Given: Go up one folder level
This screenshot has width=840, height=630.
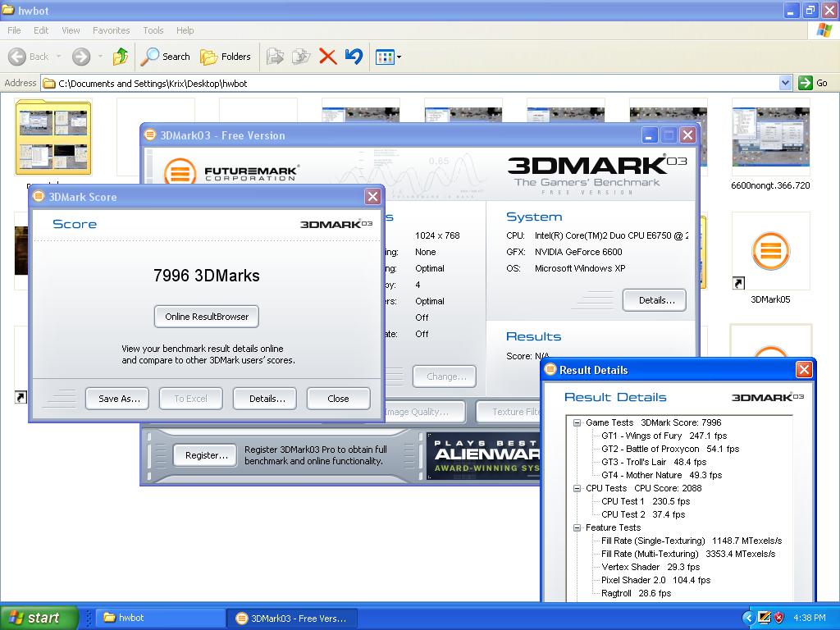Looking at the screenshot, I should pyautogui.click(x=121, y=57).
